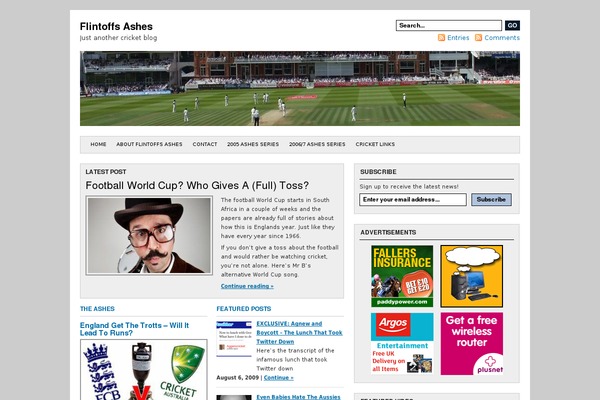Open the Contact menu item

pos(205,144)
